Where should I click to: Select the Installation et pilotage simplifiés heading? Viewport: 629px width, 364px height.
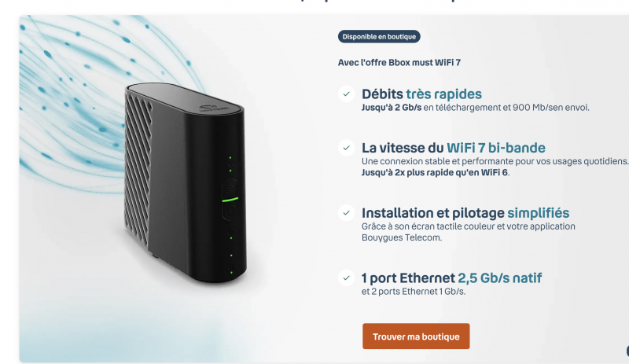[x=465, y=213]
